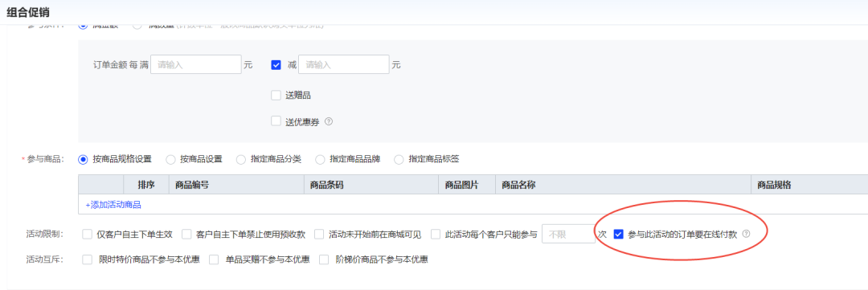Check 阶梯价商品不参与本优惠 option
Viewport: 868px width, 290px height.
325,259
